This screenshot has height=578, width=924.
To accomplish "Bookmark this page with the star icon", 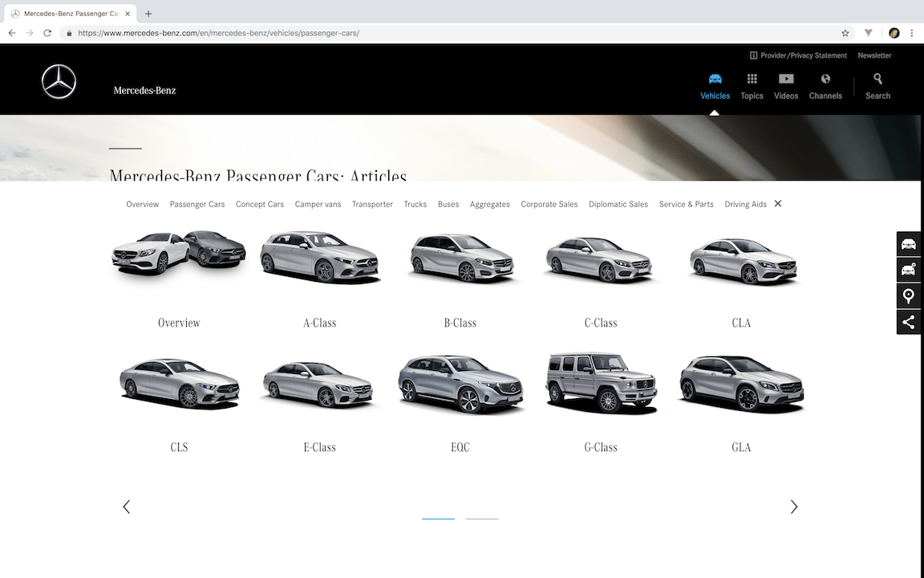I will [x=845, y=33].
